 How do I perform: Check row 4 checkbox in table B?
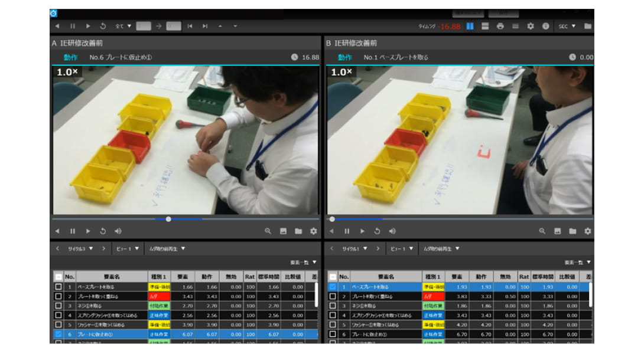point(332,315)
